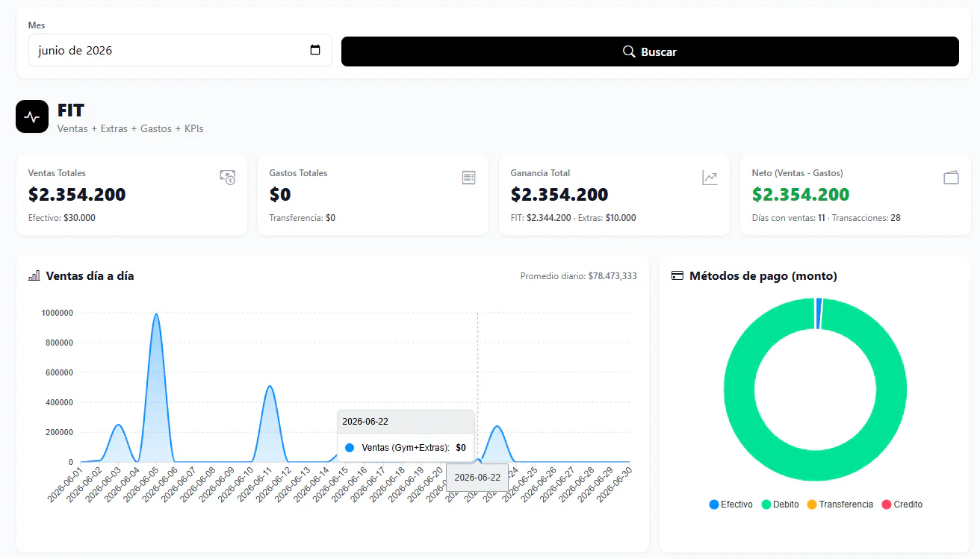This screenshot has width=980, height=559.
Task: Open the calendar picker in month field
Action: click(x=315, y=50)
